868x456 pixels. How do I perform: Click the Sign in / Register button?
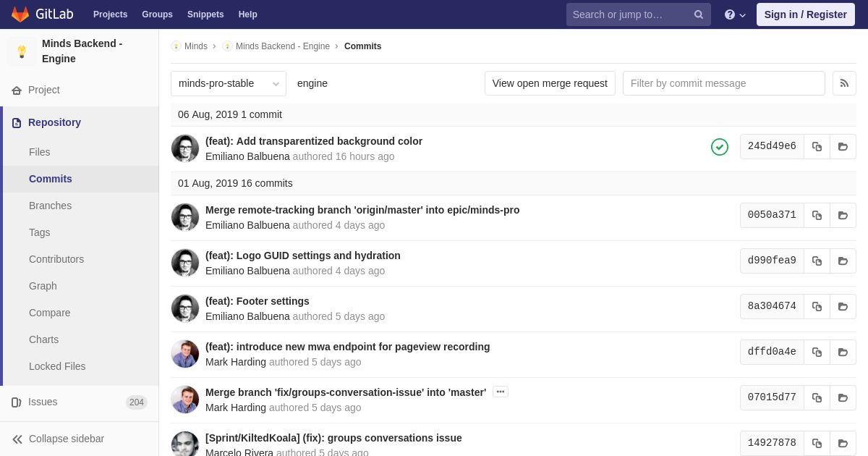(x=805, y=14)
